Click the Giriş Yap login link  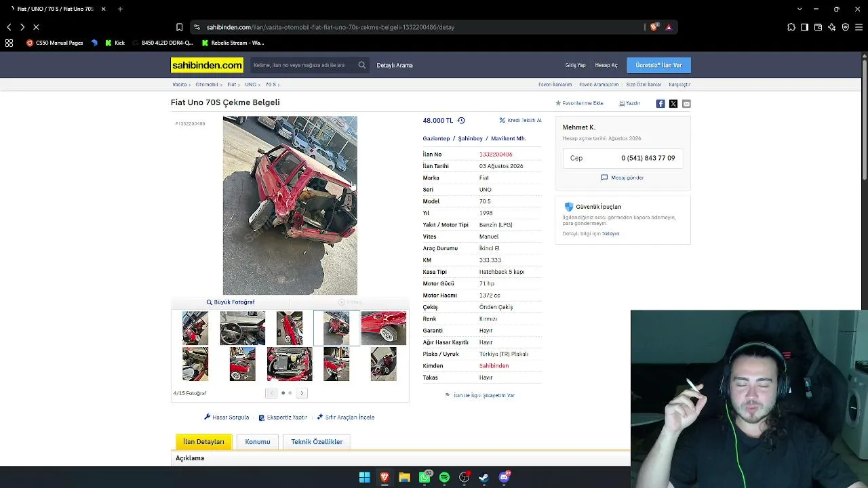pos(575,65)
